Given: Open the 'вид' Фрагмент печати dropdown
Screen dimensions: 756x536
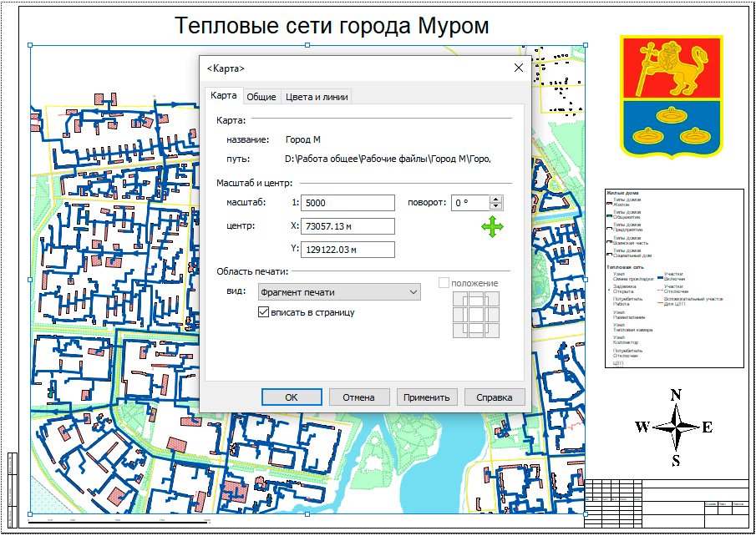Looking at the screenshot, I should 338,292.
